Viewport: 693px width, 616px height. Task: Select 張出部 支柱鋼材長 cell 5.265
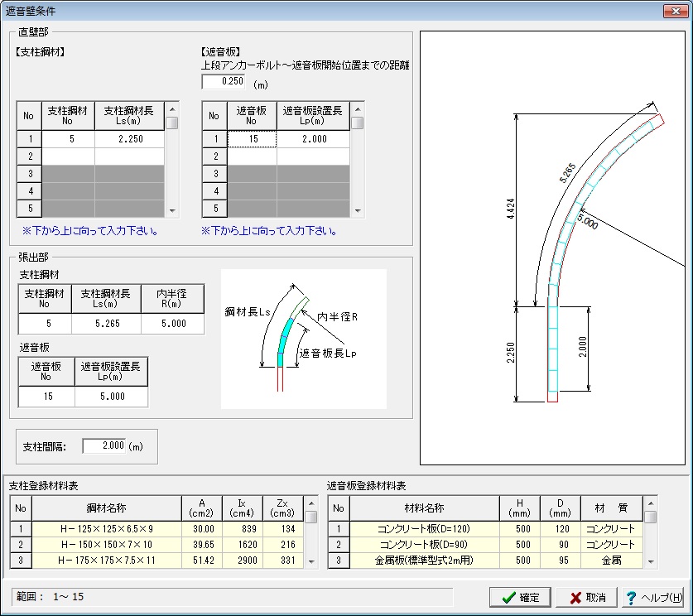point(106,324)
